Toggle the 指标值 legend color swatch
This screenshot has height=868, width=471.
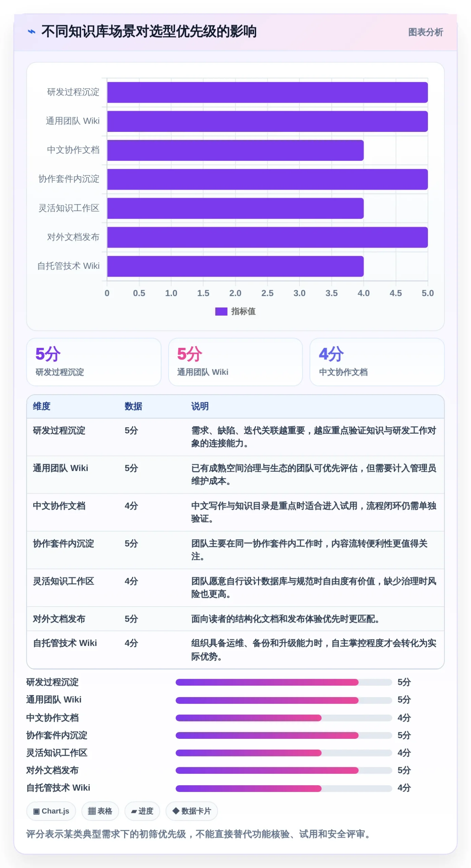coord(221,311)
